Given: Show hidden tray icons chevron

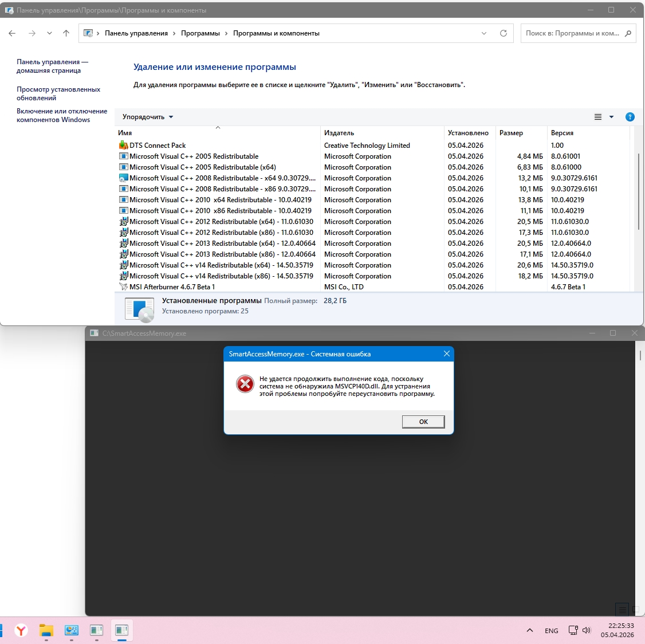Looking at the screenshot, I should point(530,630).
